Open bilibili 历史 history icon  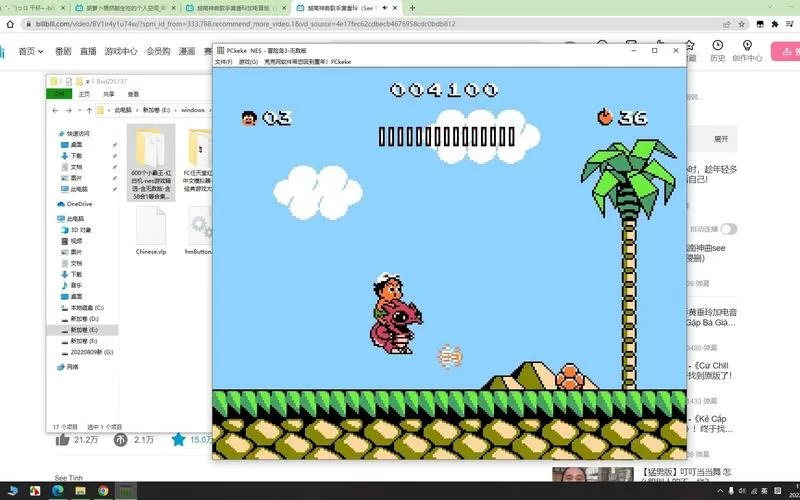click(x=717, y=45)
